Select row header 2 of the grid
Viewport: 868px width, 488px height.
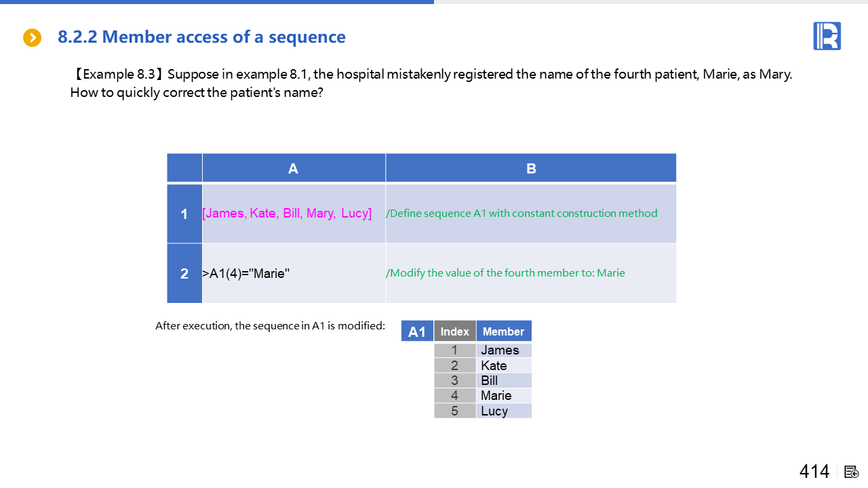point(184,274)
